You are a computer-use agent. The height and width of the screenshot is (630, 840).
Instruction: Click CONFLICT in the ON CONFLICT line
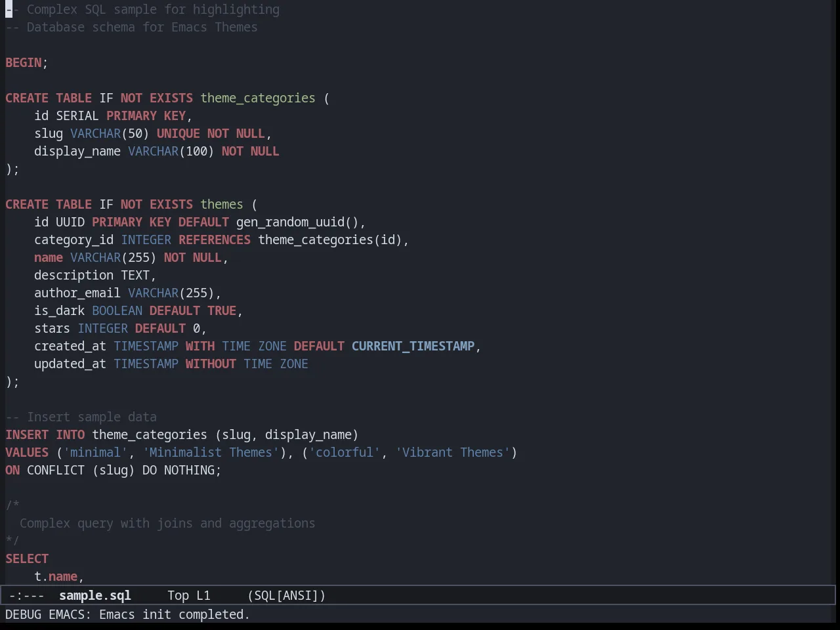point(56,470)
